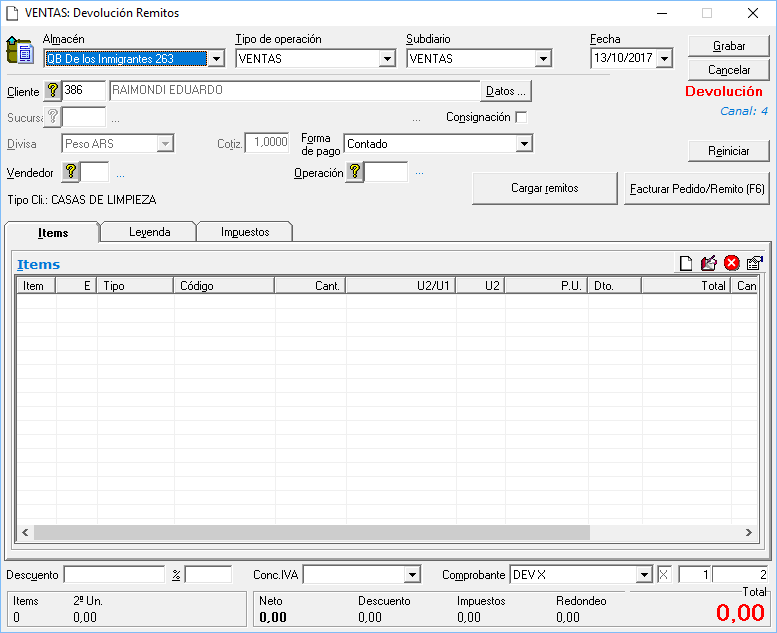
Task: Click the Cliente lookup question mark button
Action: pos(53,91)
